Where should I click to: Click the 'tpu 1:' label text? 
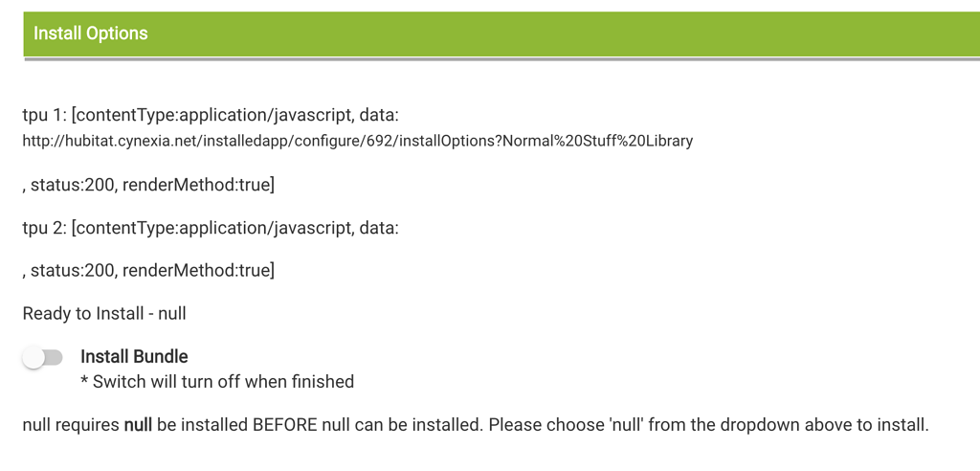(44, 115)
